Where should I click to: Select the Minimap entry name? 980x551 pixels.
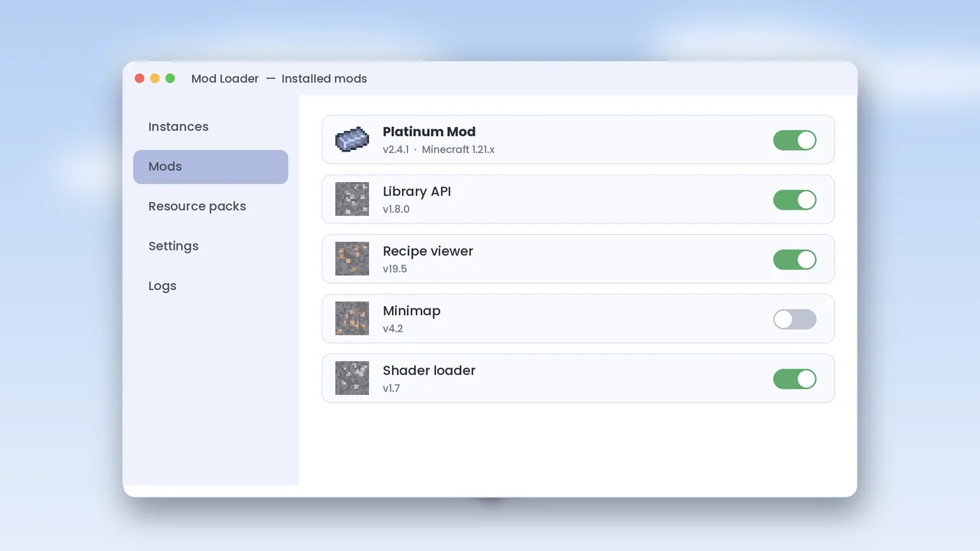pos(411,311)
